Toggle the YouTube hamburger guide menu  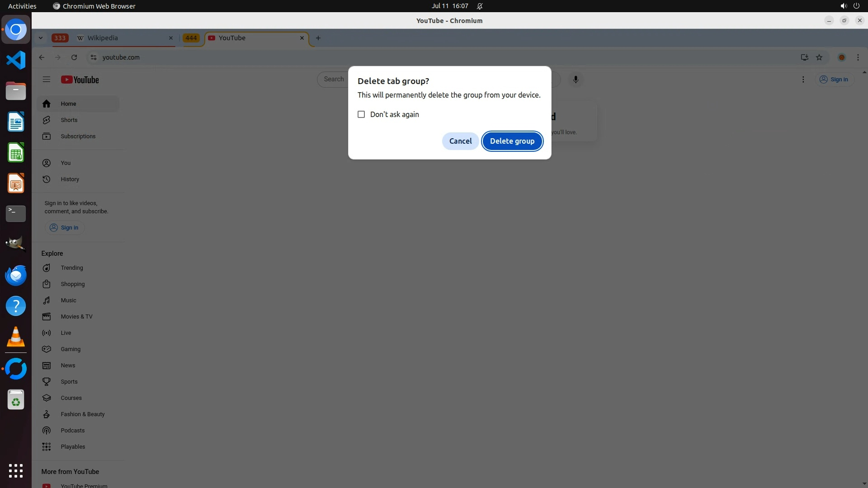46,80
